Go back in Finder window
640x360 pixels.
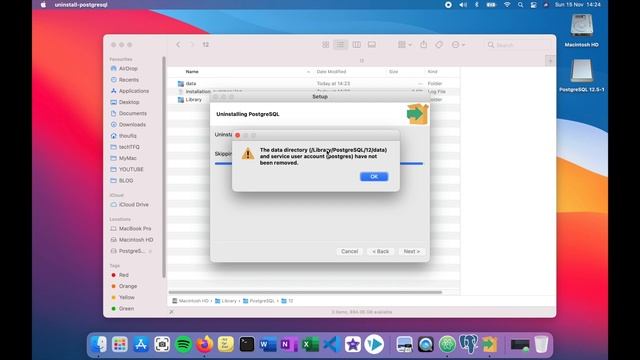(x=178, y=44)
